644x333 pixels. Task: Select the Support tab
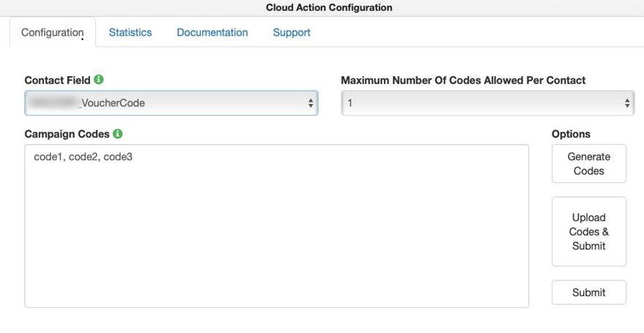click(292, 33)
